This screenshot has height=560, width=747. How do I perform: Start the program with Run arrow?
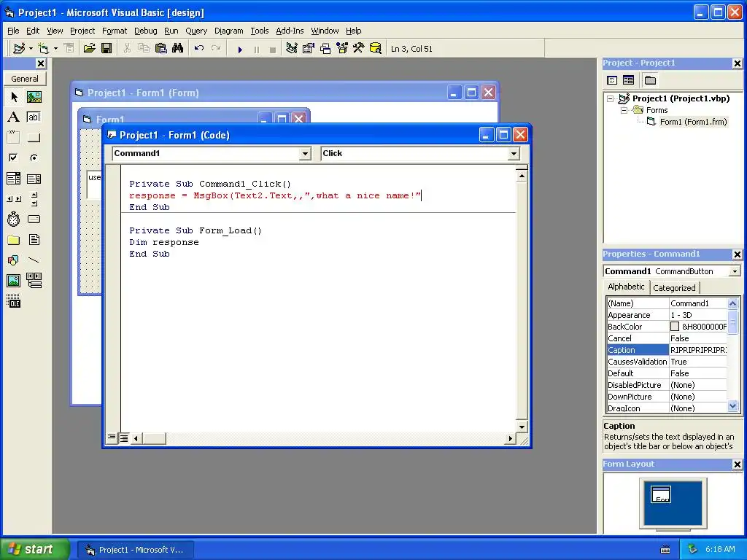[240, 49]
